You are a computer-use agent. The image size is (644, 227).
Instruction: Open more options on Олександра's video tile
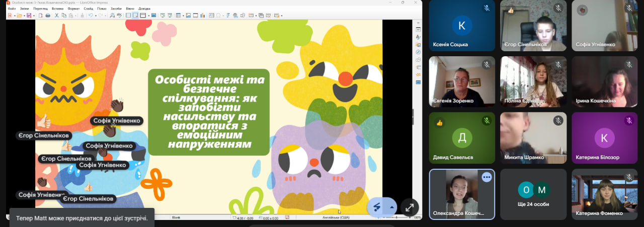click(486, 177)
